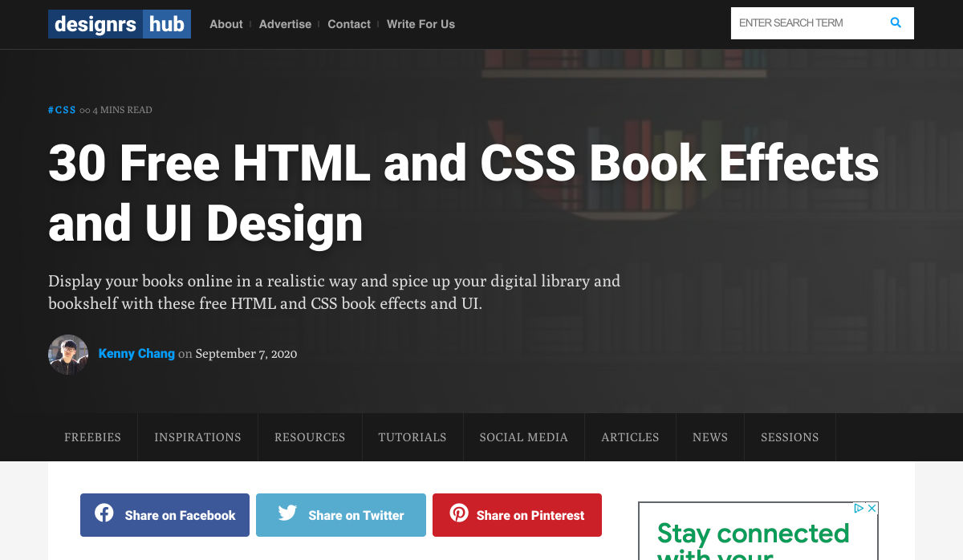963x560 pixels.
Task: Open the Tutorials category
Action: pos(412,437)
